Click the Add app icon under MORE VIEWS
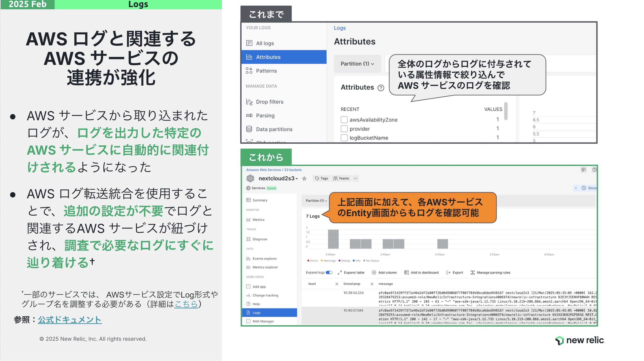The image size is (644, 361). (x=248, y=287)
